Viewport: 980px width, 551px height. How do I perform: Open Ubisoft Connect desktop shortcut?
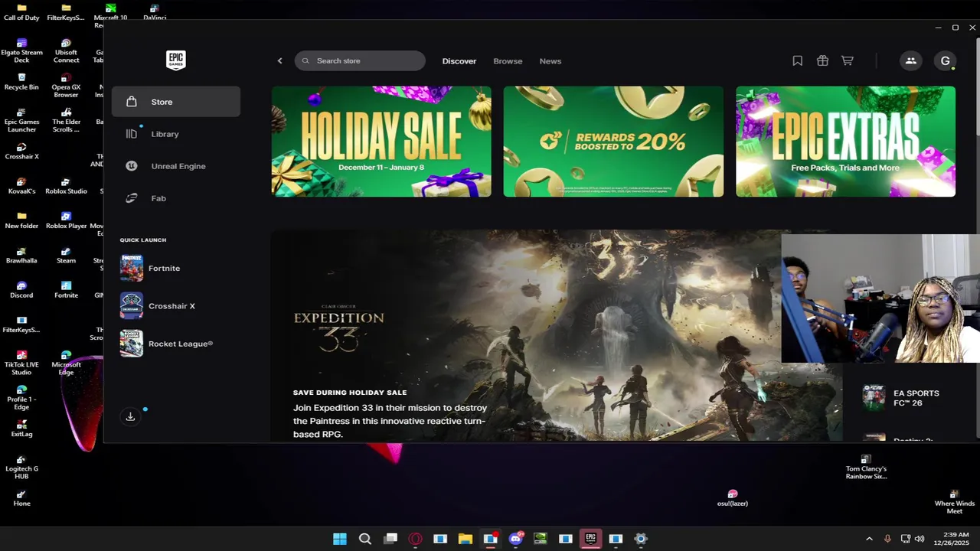pyautogui.click(x=66, y=51)
